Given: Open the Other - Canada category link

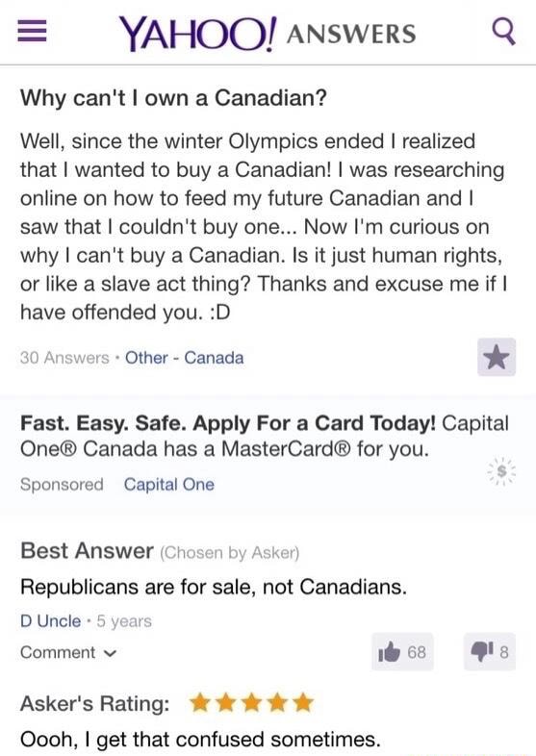Looking at the screenshot, I should pos(185,358).
